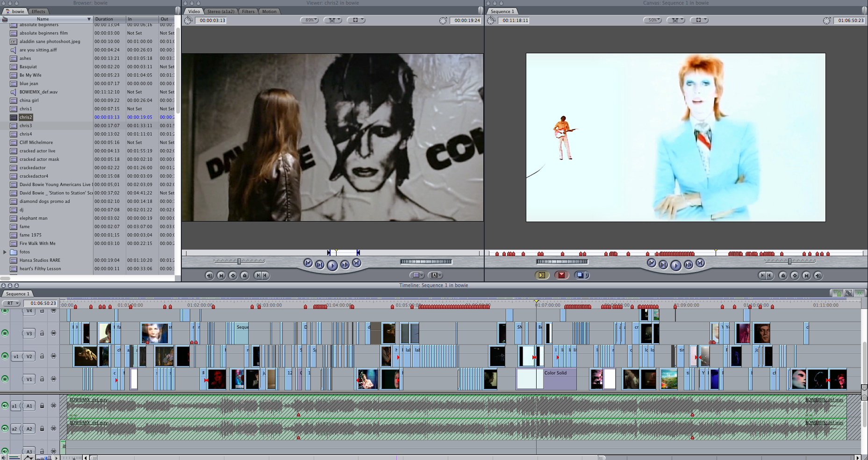Switch to the Filters tab
This screenshot has height=460, width=868.
pos(248,11)
